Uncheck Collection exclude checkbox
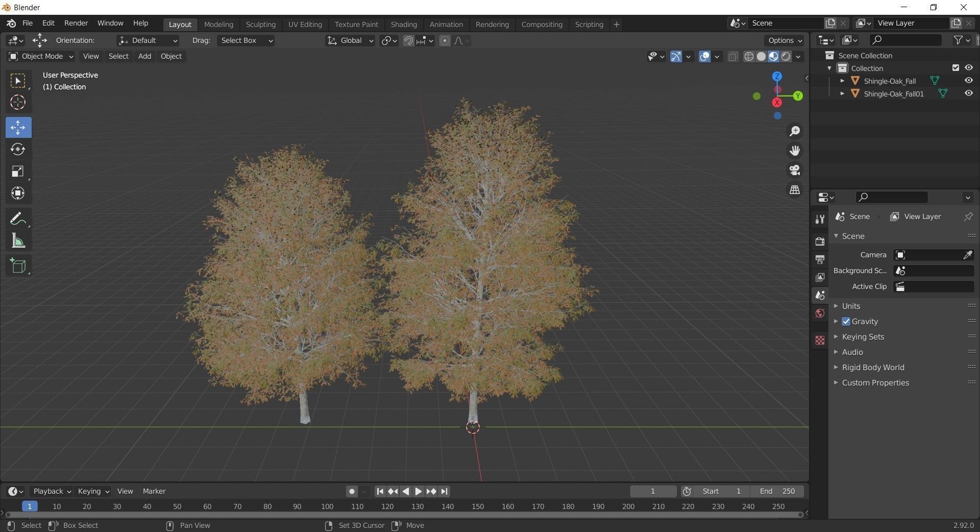Image resolution: width=980 pixels, height=532 pixels. point(955,68)
